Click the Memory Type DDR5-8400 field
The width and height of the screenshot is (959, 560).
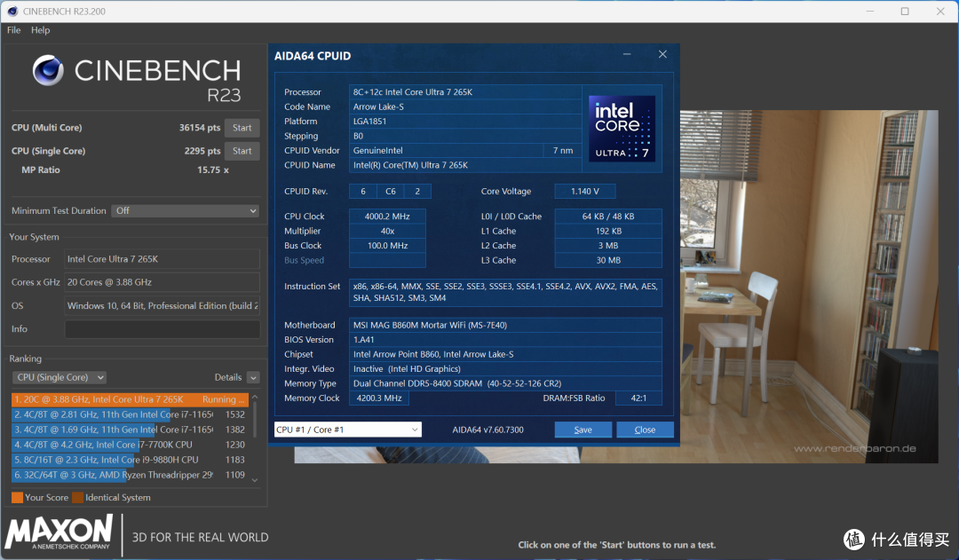point(505,383)
